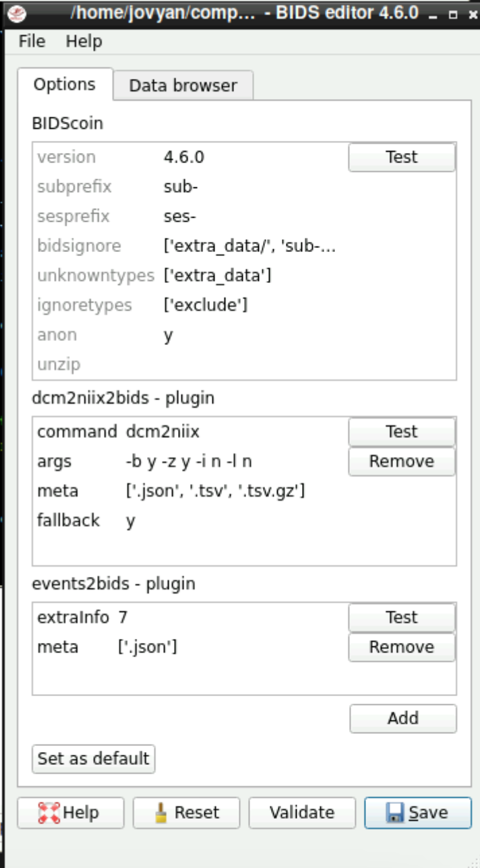480x868 pixels.
Task: Click the broom icon on Reset button
Action: click(x=161, y=813)
